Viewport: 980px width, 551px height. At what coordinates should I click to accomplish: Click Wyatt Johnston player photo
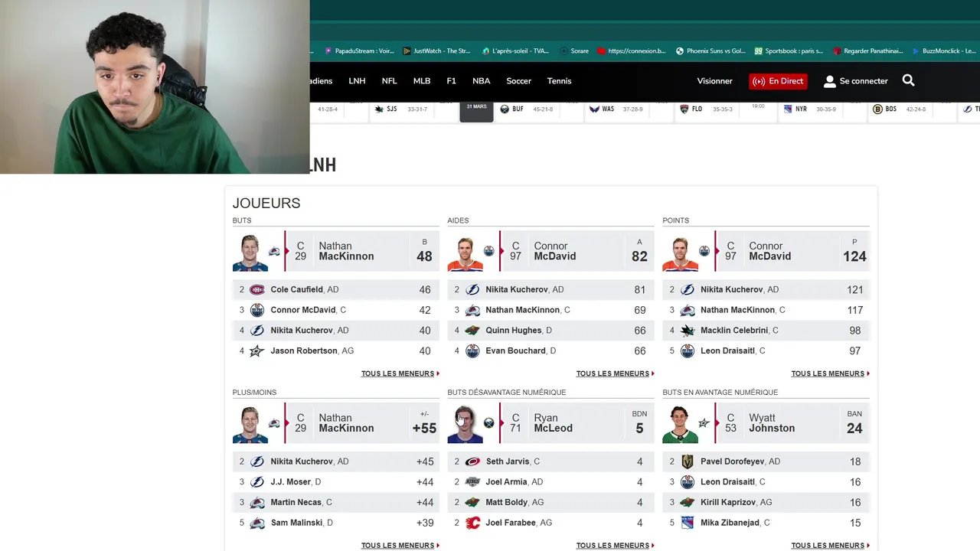[680, 424]
